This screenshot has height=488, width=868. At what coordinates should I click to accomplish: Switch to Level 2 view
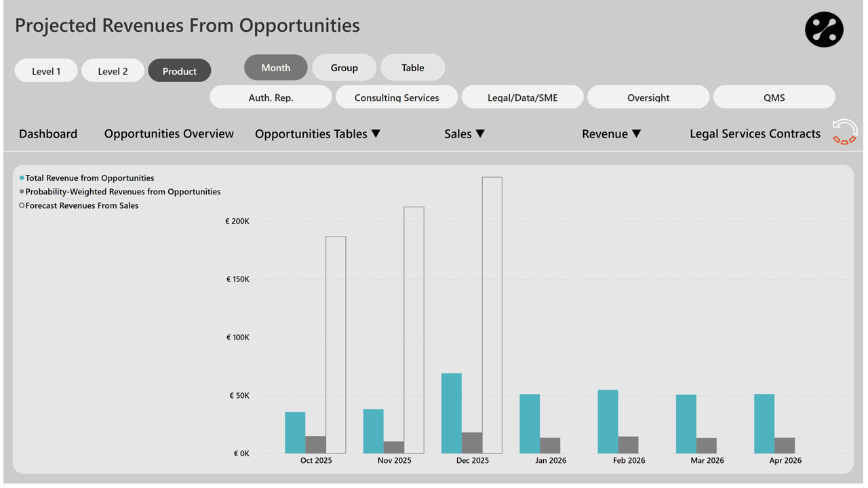[x=113, y=71]
